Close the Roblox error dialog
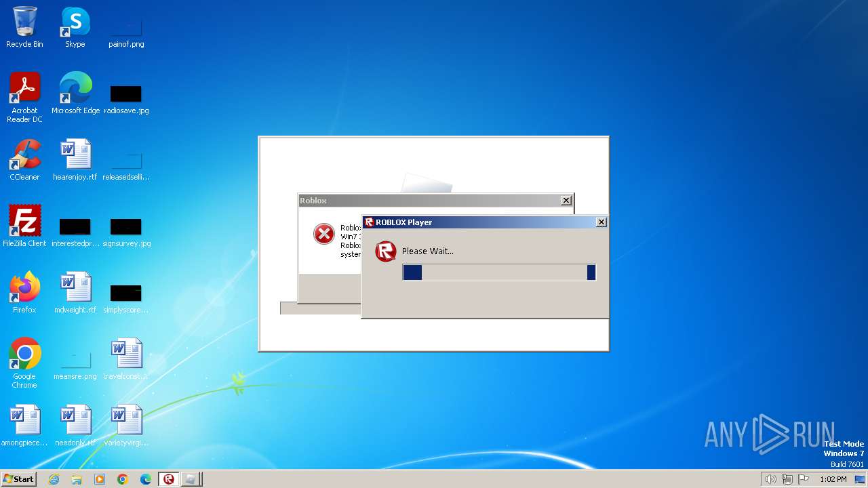The width and height of the screenshot is (868, 488). pos(566,201)
